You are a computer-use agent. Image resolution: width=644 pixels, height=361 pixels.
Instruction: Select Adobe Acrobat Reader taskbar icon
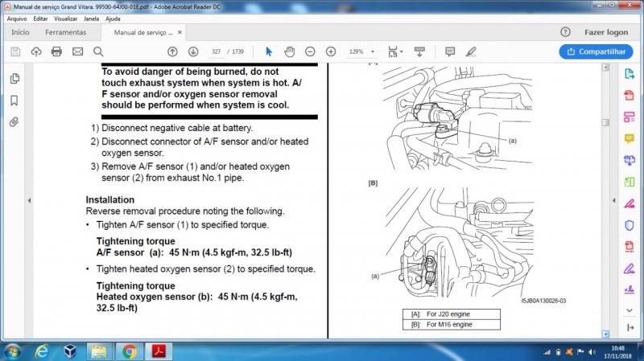[x=159, y=351]
